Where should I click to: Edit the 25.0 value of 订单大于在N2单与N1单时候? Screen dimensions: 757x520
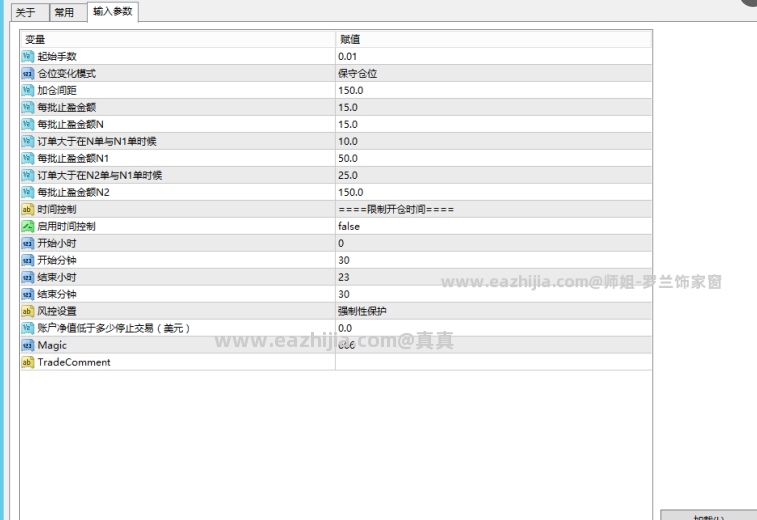coord(493,175)
